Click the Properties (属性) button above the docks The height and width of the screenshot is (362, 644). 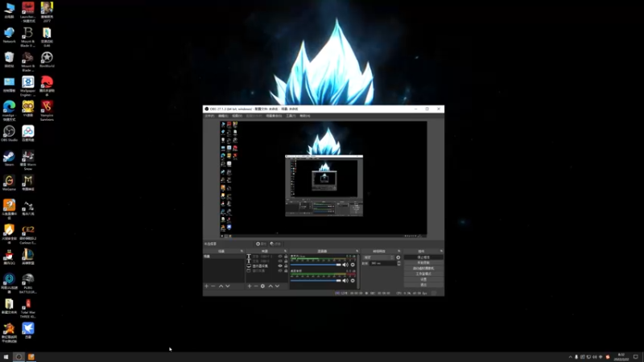[261, 244]
